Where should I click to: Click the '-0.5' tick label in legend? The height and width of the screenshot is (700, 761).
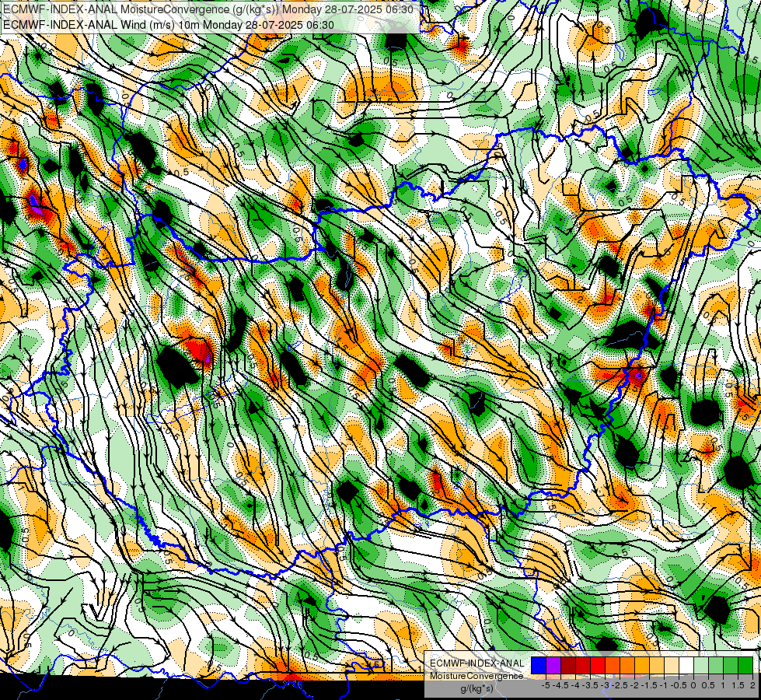coord(679,685)
